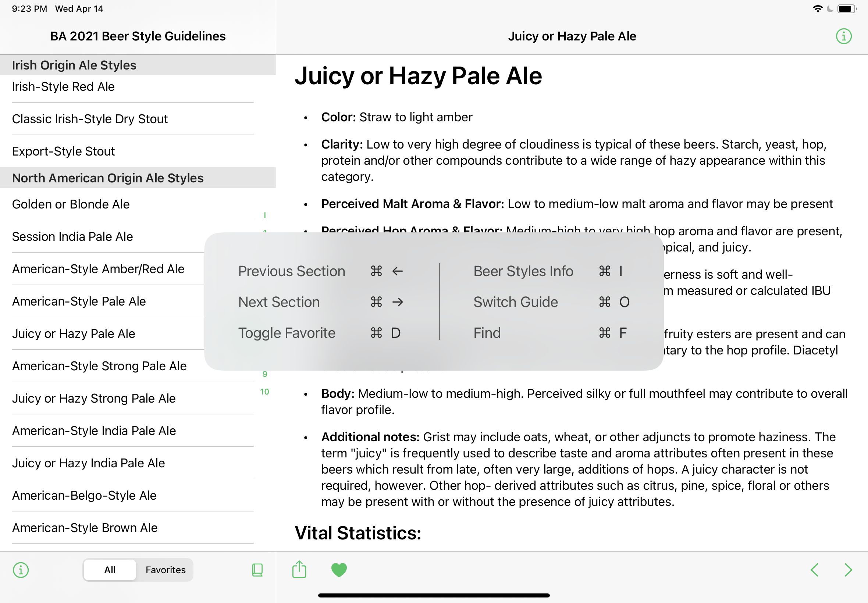Image resolution: width=868 pixels, height=603 pixels.
Task: Switch to the Favorites segment
Action: (166, 570)
